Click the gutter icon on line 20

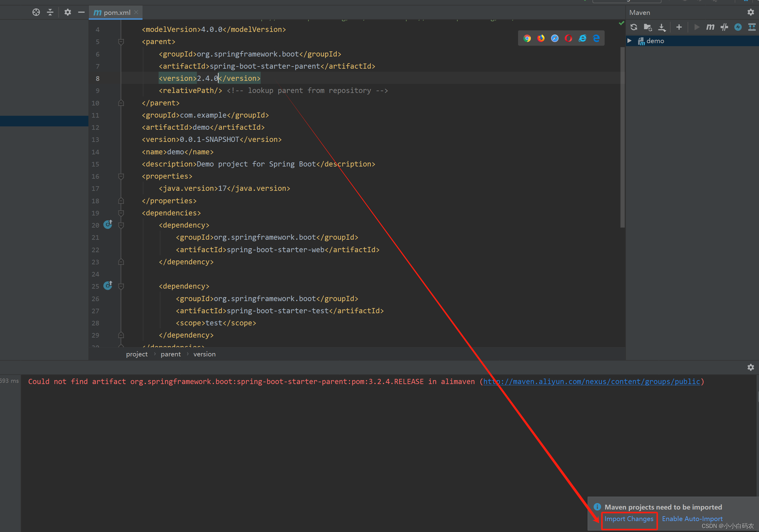tap(108, 225)
